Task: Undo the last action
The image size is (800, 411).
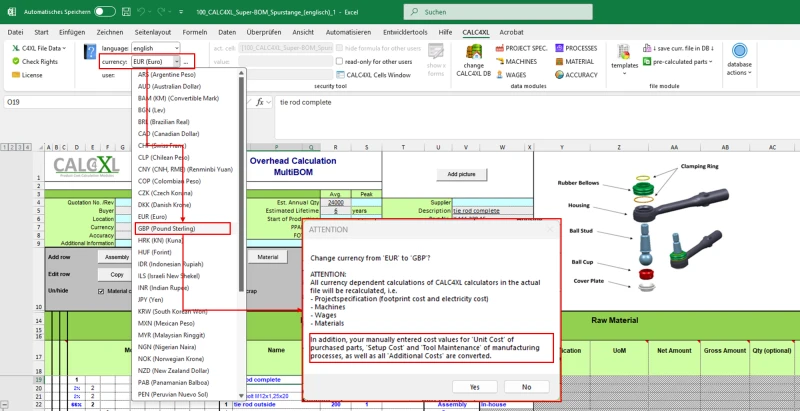Action: click(142, 12)
